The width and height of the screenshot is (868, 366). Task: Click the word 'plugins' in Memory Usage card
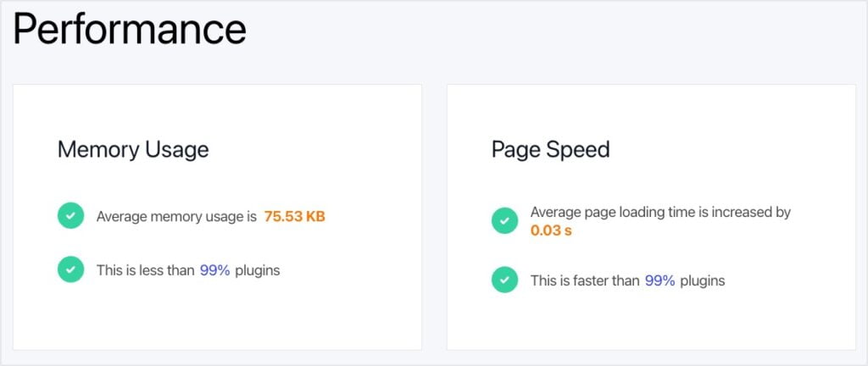[x=257, y=270]
